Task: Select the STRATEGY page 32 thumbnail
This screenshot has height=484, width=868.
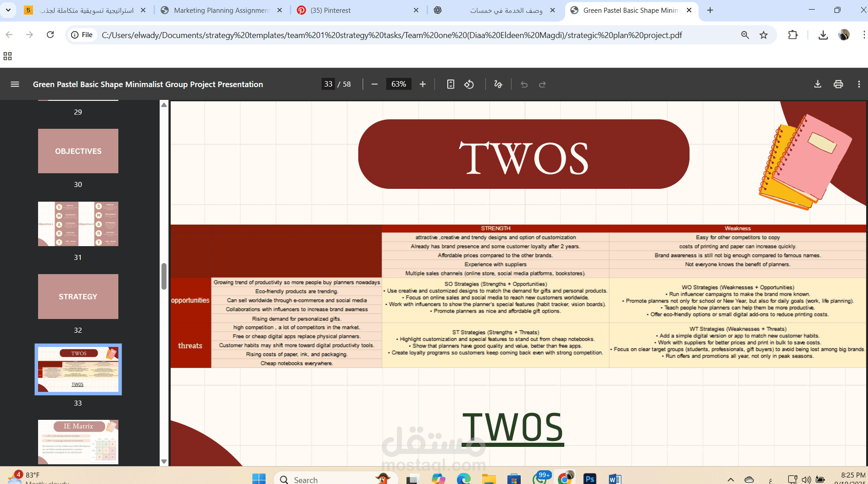Action: coord(78,297)
